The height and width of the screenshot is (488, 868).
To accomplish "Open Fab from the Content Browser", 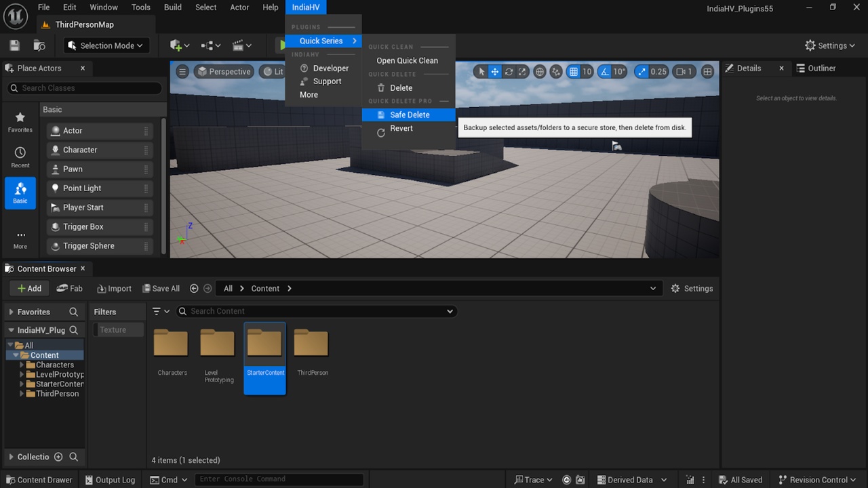I will click(69, 288).
